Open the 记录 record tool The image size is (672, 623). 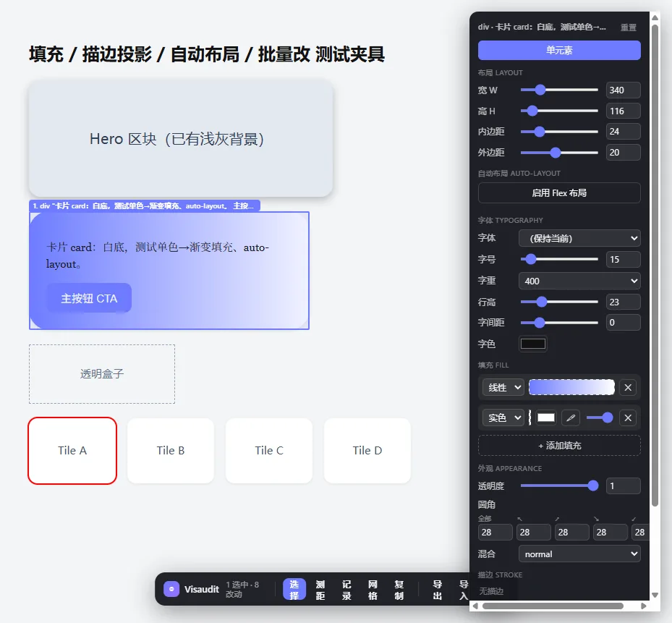click(346, 590)
